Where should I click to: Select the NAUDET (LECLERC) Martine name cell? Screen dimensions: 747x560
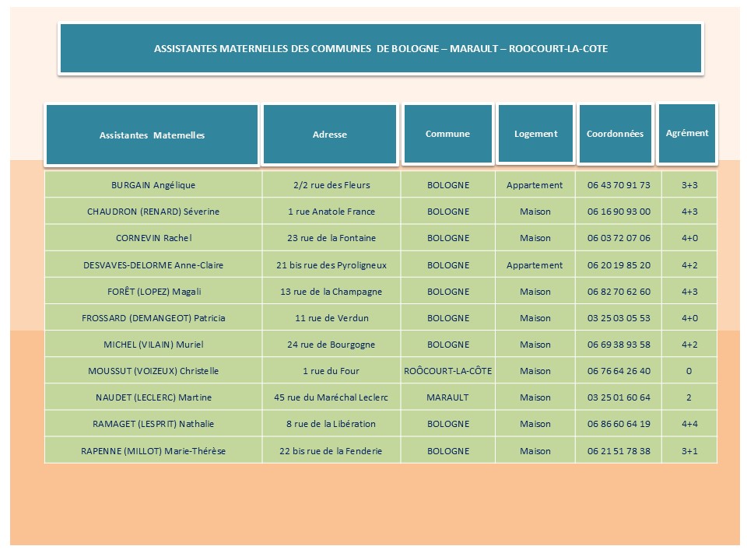[x=153, y=397]
